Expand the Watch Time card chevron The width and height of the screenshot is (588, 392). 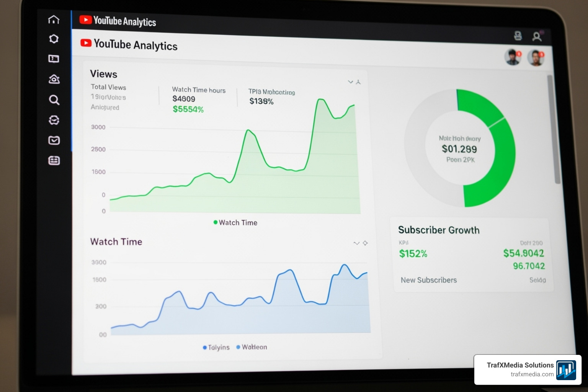coord(356,243)
